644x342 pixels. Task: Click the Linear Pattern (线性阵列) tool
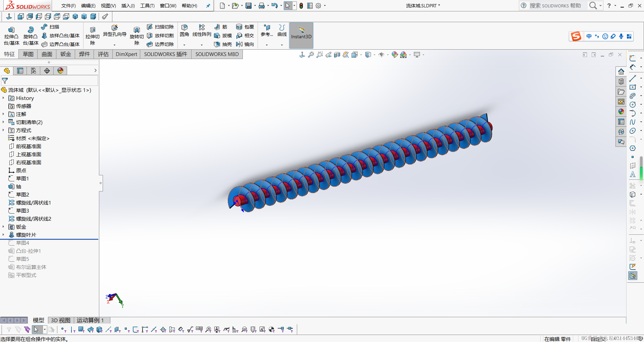tap(202, 31)
